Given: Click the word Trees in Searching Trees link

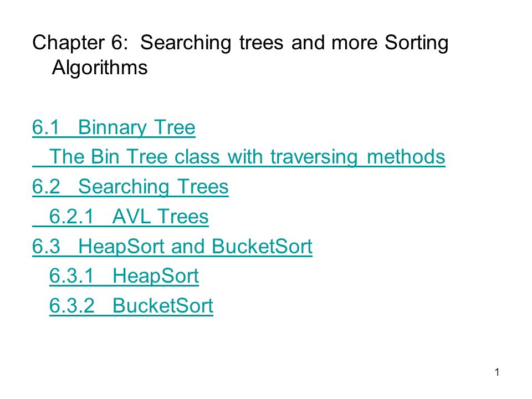Looking at the screenshot, I should [203, 187].
